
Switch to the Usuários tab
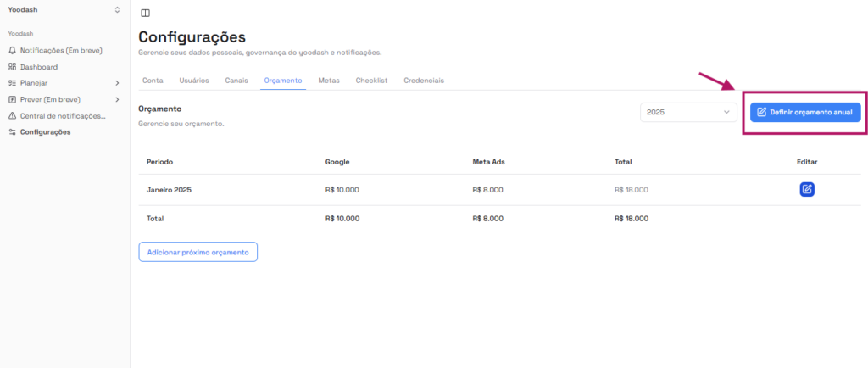pyautogui.click(x=194, y=80)
